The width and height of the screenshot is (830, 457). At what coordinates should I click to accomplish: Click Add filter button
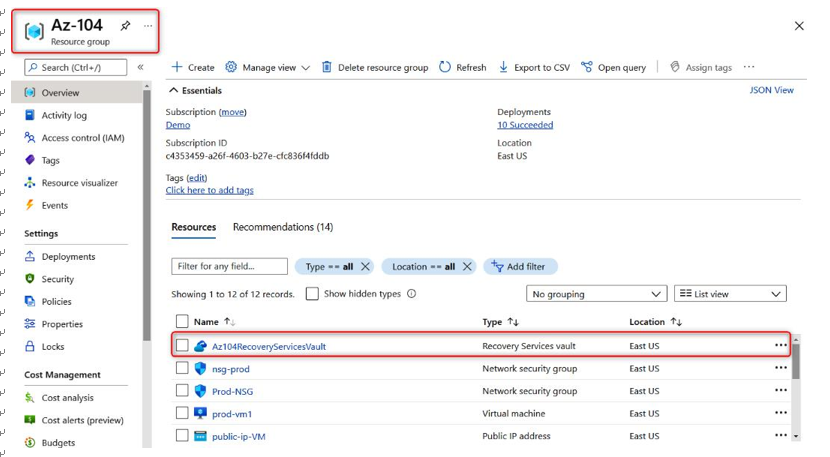[520, 266]
